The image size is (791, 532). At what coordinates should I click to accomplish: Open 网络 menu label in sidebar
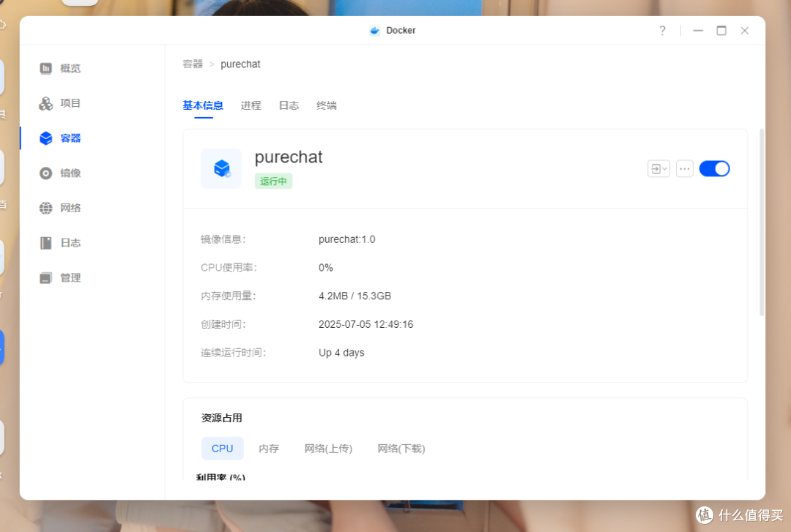point(70,208)
